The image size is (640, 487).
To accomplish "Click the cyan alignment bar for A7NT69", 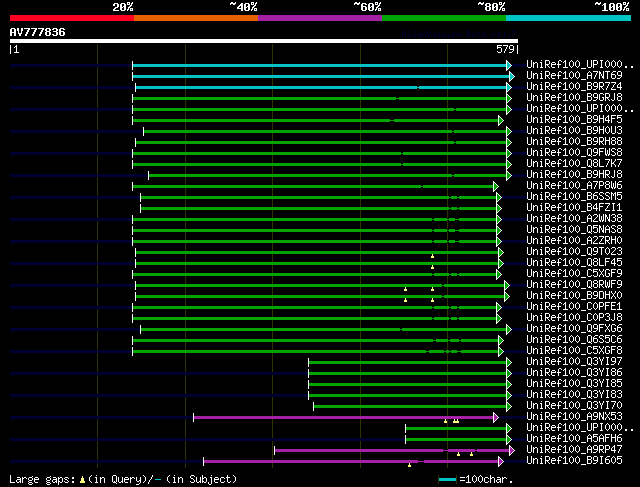I will pos(321,76).
